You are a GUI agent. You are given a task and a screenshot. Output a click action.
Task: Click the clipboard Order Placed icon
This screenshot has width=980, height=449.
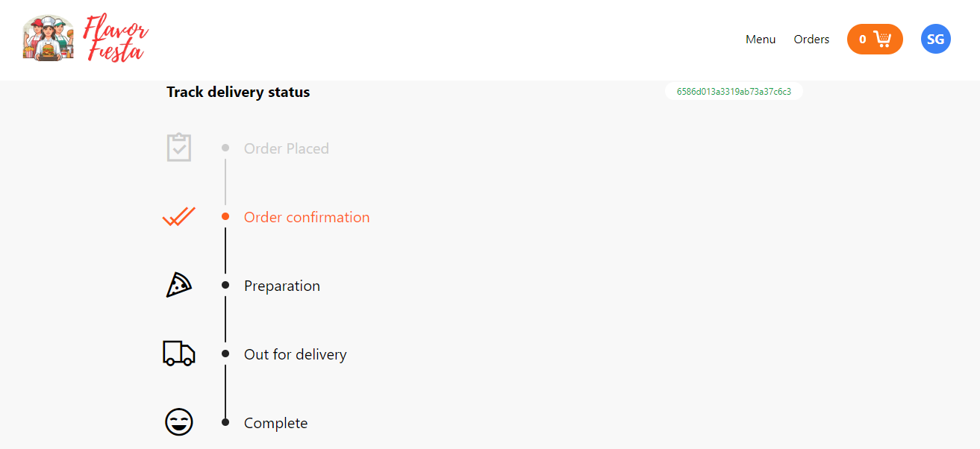coord(178,146)
